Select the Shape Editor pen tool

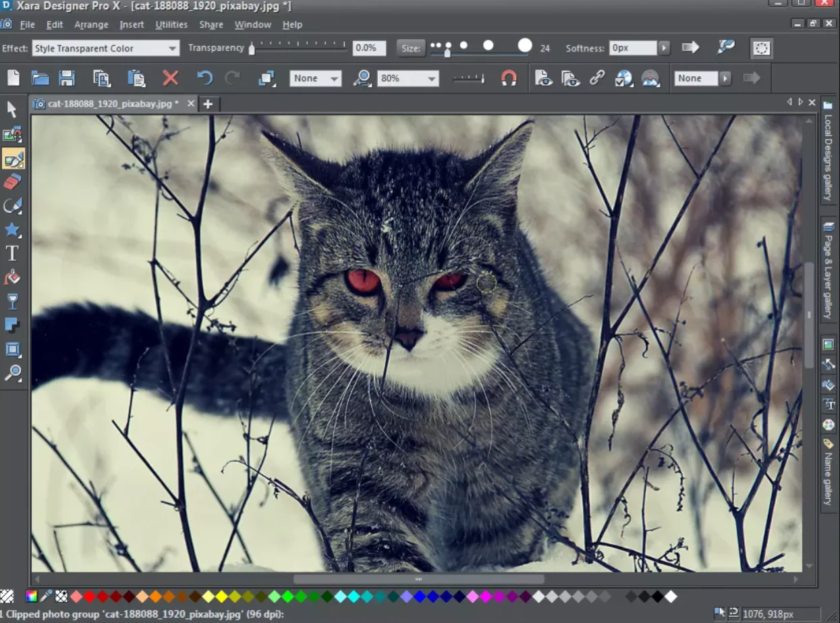click(13, 205)
